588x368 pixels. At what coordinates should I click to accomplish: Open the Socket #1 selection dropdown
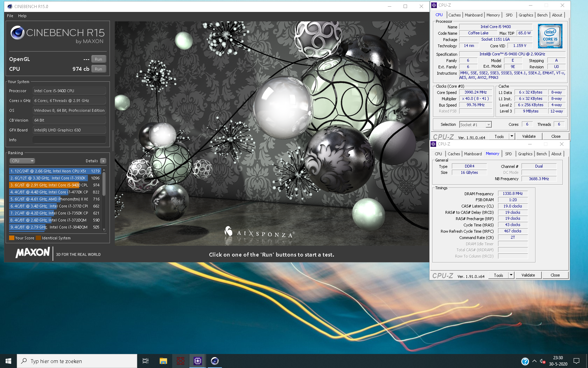point(475,124)
